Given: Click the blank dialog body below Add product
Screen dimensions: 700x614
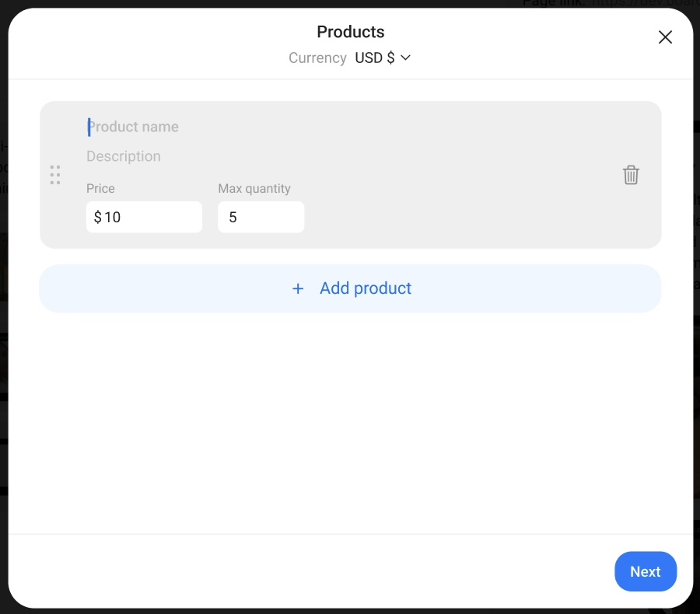Looking at the screenshot, I should (350, 422).
